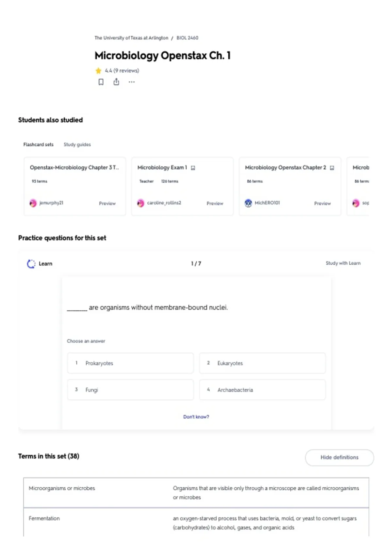This screenshot has width=392, height=556.
Task: Click the share icon below the rating
Action: click(116, 82)
